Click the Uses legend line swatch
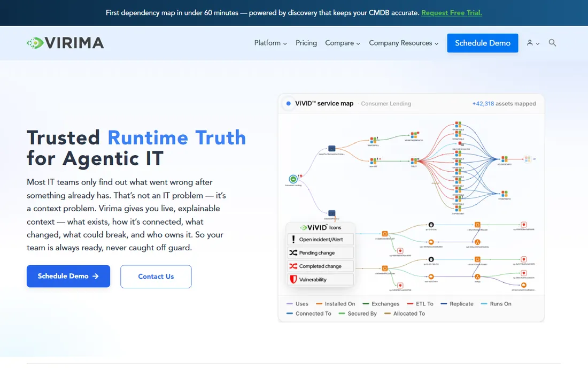The image size is (588, 368). pyautogui.click(x=290, y=304)
